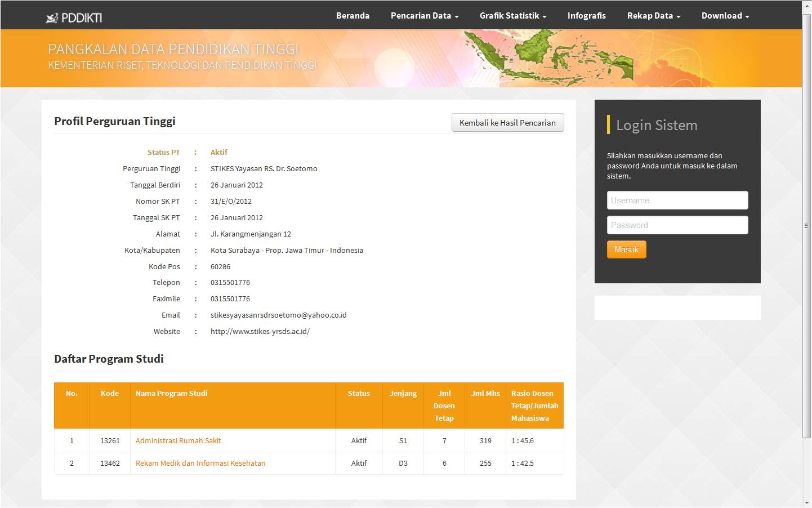Select the Nomor SK PT value 31/E/O/2012
Image resolution: width=812 pixels, height=508 pixels.
231,202
